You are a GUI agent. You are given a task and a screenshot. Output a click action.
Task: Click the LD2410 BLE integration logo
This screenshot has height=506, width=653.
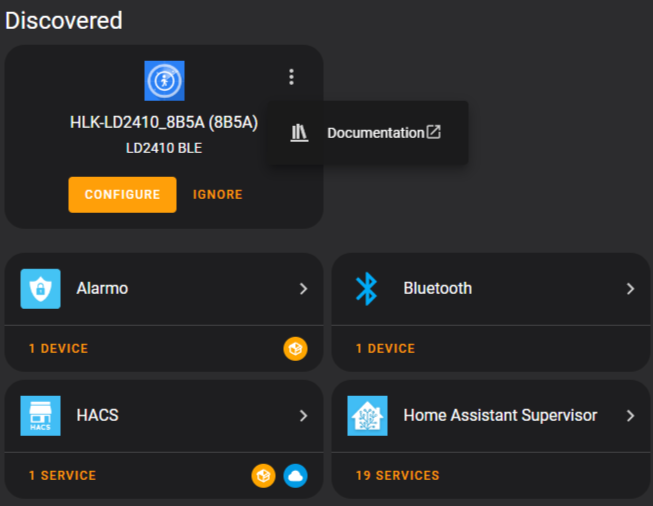164,81
